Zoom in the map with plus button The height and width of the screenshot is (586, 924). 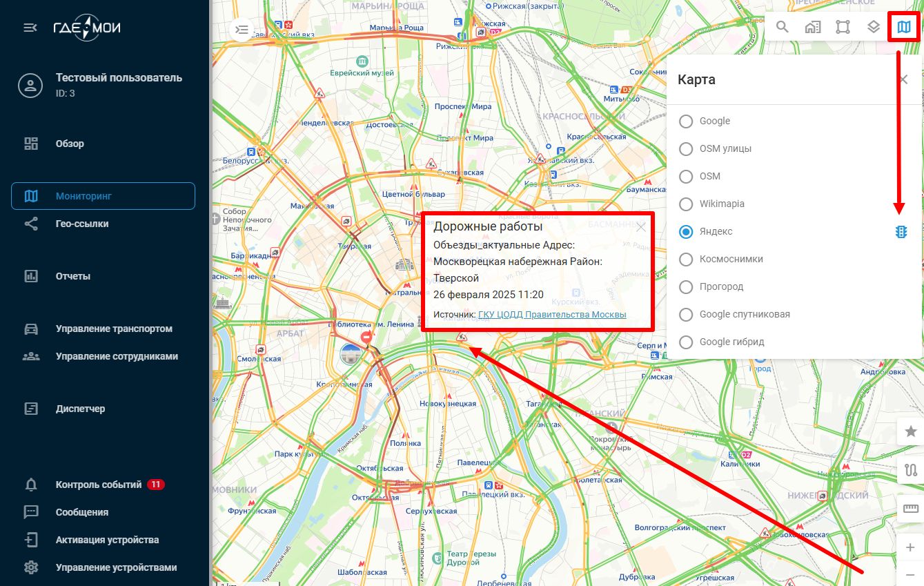[910, 548]
